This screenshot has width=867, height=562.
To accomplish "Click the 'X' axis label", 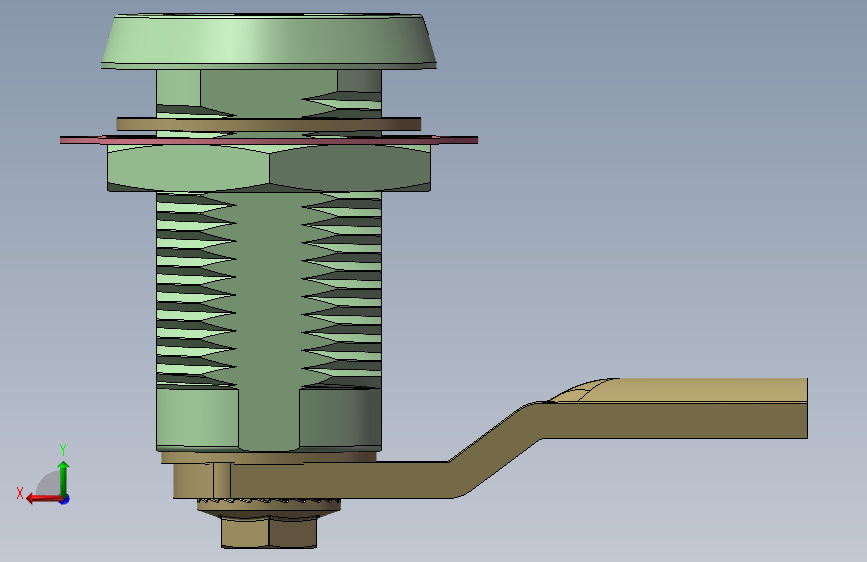I will click(20, 493).
